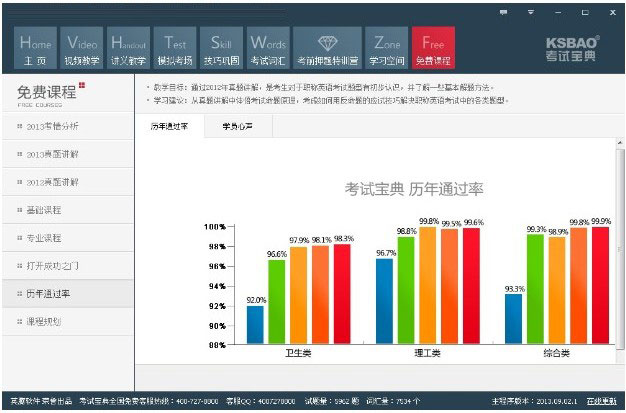The image size is (626, 413).
Task: Click the hotline number 400-727-8800
Action: (196, 401)
